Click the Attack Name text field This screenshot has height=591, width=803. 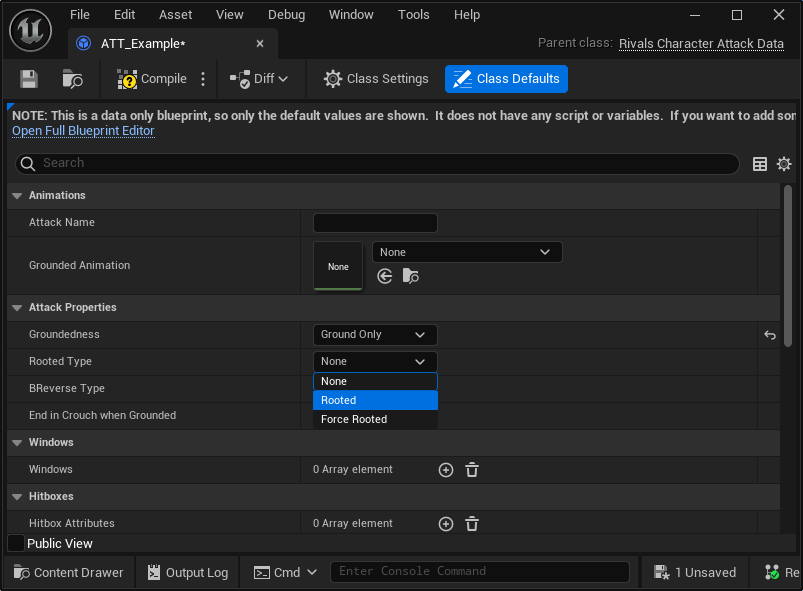coord(375,223)
